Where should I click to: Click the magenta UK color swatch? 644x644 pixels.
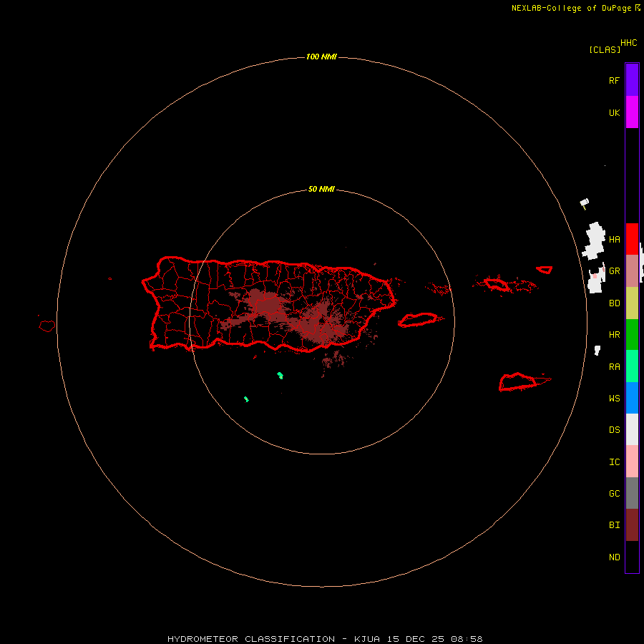pos(632,112)
